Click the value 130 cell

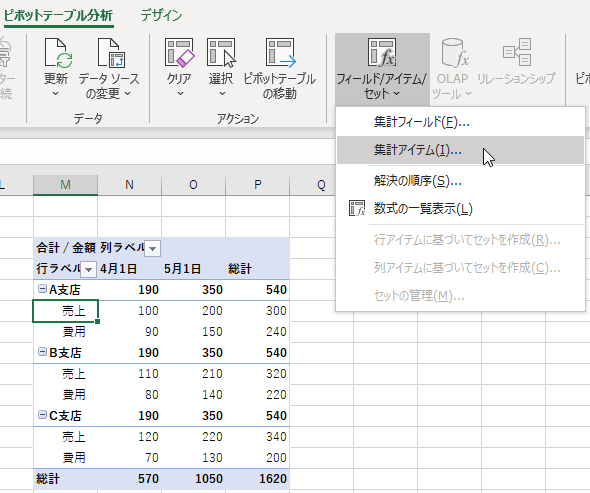click(x=193, y=458)
